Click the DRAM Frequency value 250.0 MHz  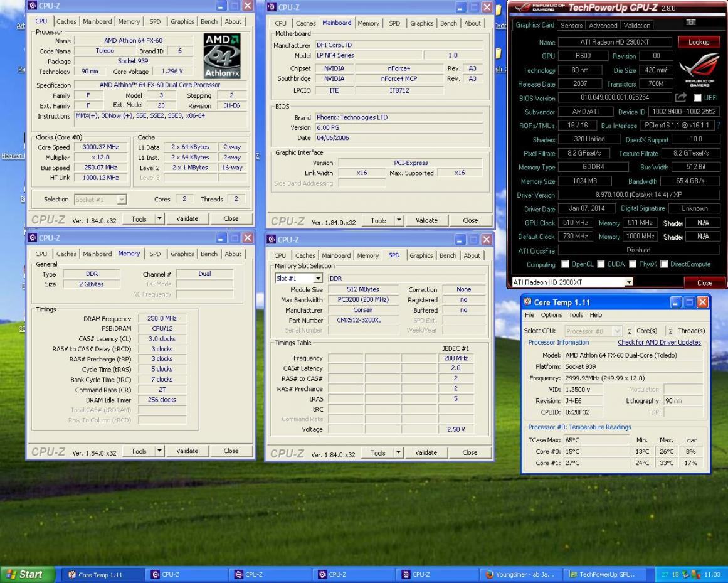click(162, 318)
